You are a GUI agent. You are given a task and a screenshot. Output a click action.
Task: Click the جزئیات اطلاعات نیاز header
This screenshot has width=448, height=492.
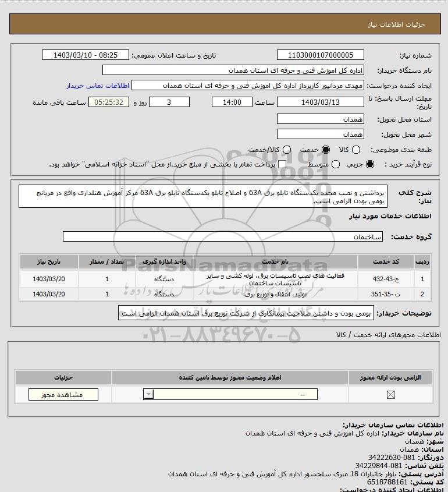coord(397,24)
